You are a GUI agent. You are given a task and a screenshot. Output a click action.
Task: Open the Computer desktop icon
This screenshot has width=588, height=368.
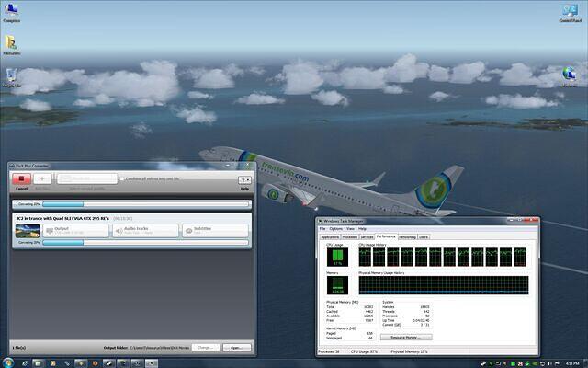[13, 12]
